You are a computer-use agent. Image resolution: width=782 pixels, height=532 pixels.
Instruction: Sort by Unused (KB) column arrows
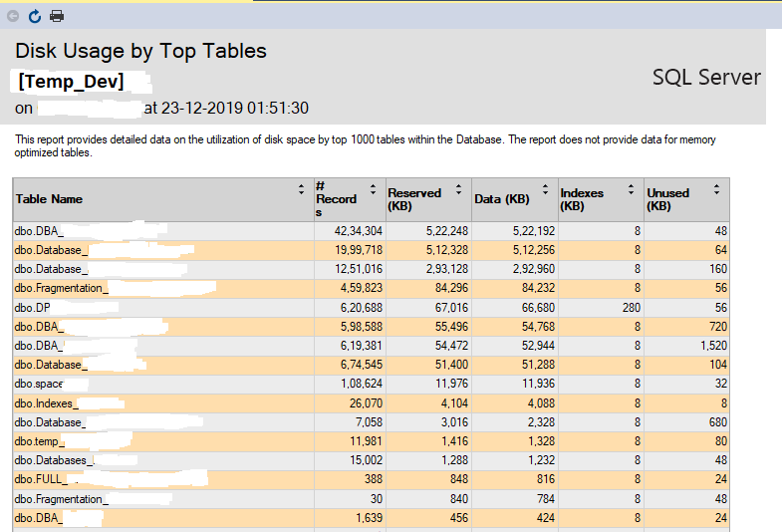(717, 189)
